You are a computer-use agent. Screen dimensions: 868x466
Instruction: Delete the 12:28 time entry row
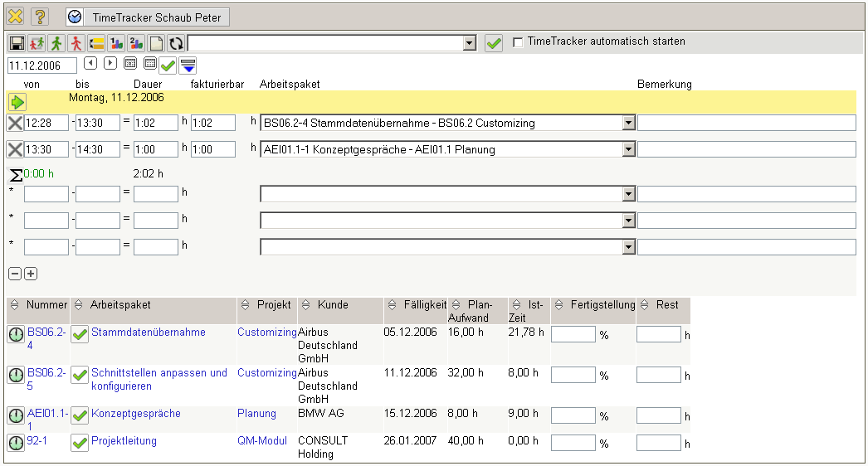[x=15, y=124]
